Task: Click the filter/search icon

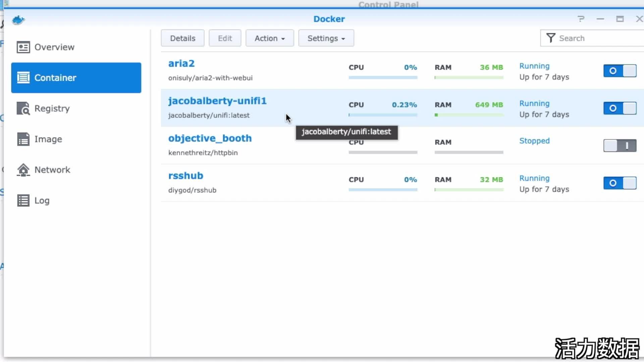Action: (551, 39)
